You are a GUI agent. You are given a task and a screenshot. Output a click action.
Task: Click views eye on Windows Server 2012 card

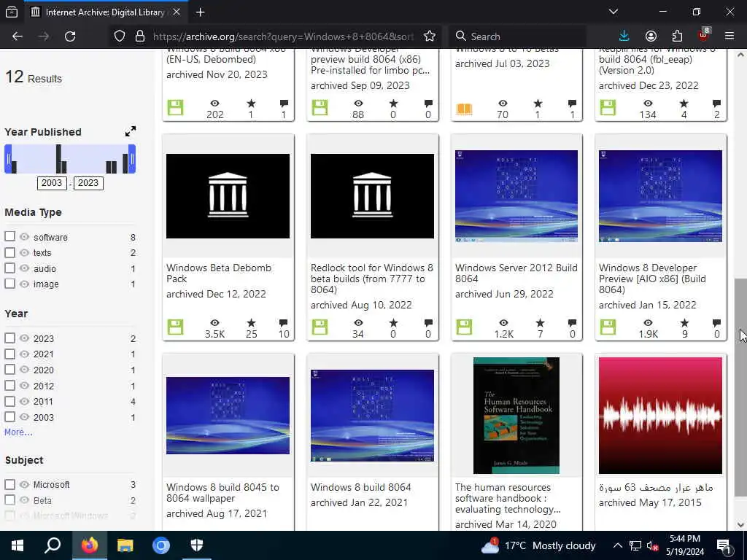[x=503, y=323]
